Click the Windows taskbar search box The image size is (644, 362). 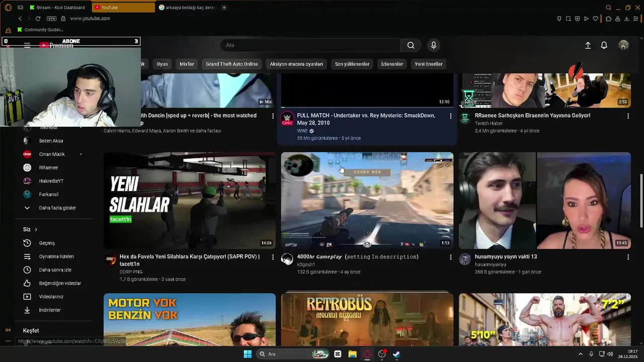(292, 354)
